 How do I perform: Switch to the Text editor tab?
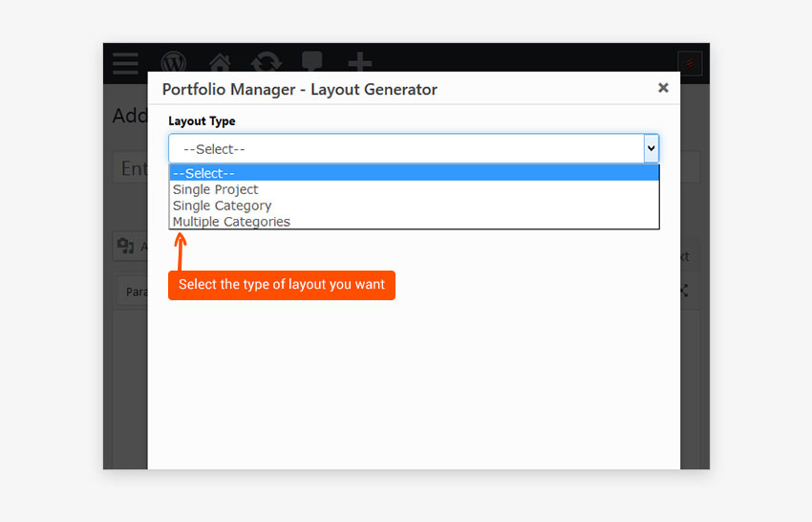(x=684, y=256)
